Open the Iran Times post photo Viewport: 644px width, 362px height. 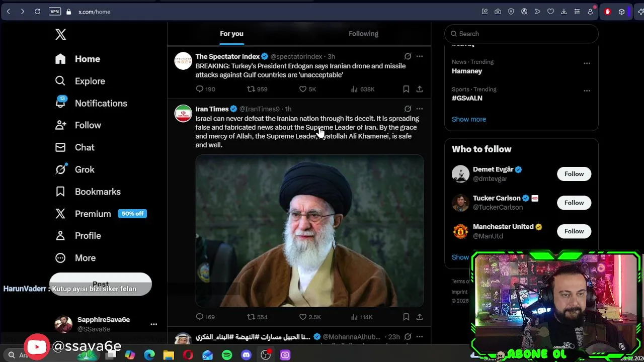tap(309, 231)
